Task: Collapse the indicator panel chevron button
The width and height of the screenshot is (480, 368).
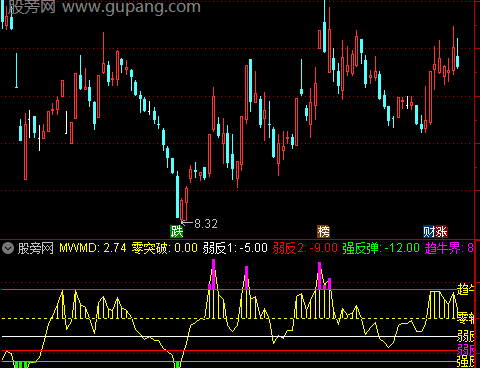Action: [x=8, y=248]
